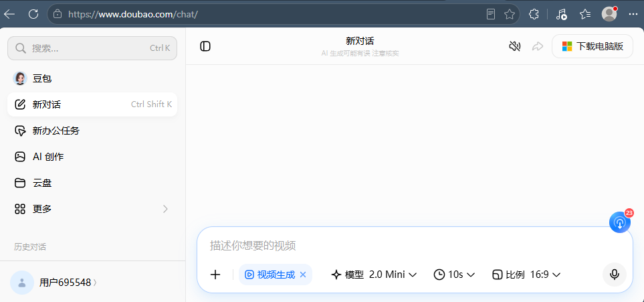Viewport: 644px width, 302px height.
Task: Open the 10s duration dropdown
Action: [455, 275]
